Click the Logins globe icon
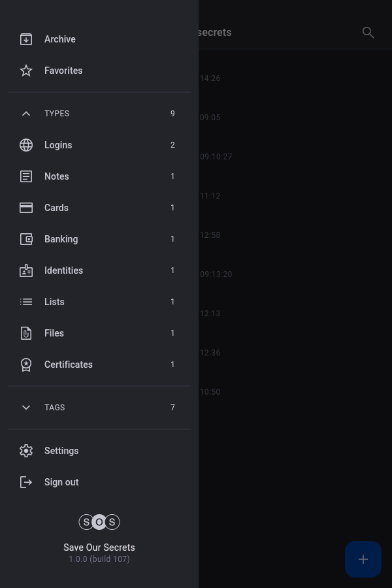The image size is (392, 588). click(x=26, y=145)
